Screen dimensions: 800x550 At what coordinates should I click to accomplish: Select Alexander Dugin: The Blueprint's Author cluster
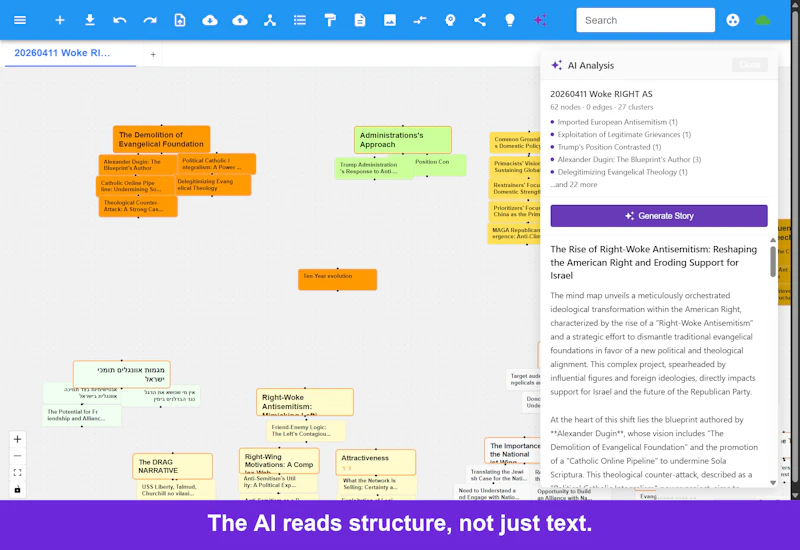pyautogui.click(x=629, y=160)
